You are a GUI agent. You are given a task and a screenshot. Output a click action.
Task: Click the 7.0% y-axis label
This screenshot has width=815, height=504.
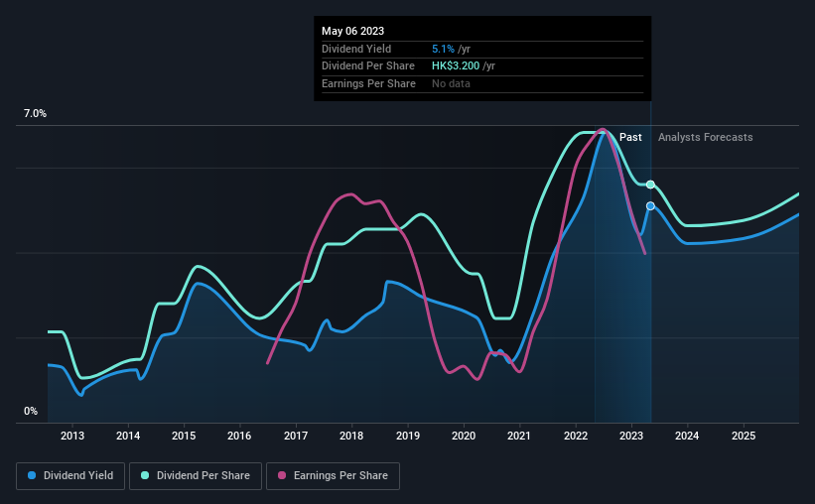(35, 114)
